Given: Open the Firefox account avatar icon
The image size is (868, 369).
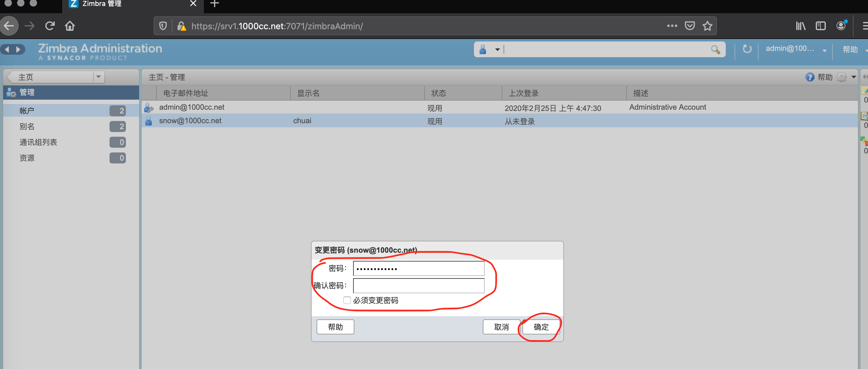Looking at the screenshot, I should [841, 26].
